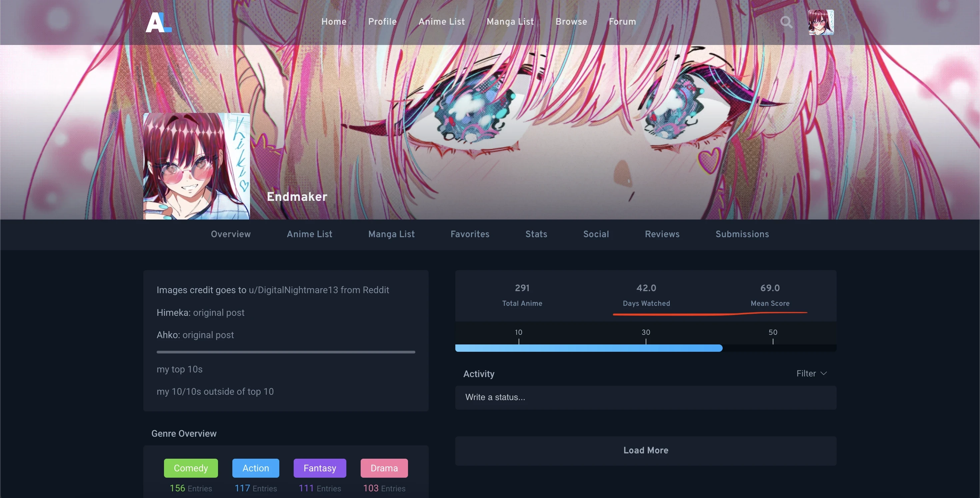This screenshot has width=980, height=498.
Task: Click Endmaker's large profile picture
Action: coord(196,166)
